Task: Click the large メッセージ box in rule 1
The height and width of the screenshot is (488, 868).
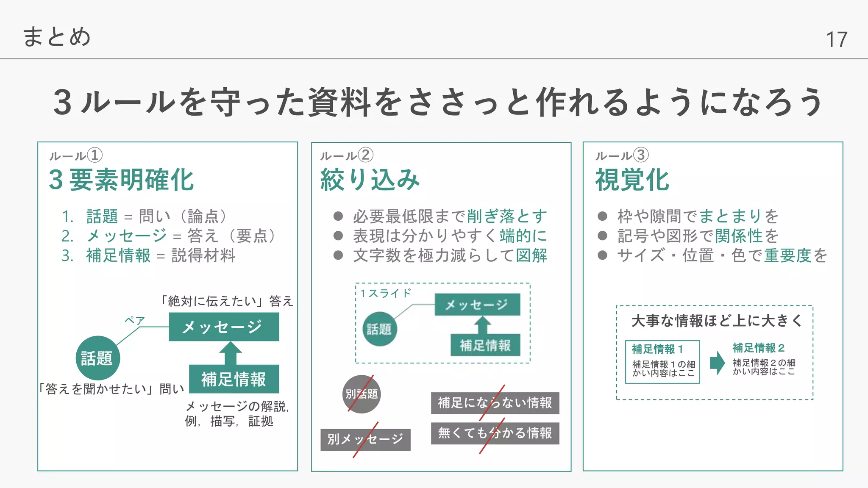Action: point(224,327)
